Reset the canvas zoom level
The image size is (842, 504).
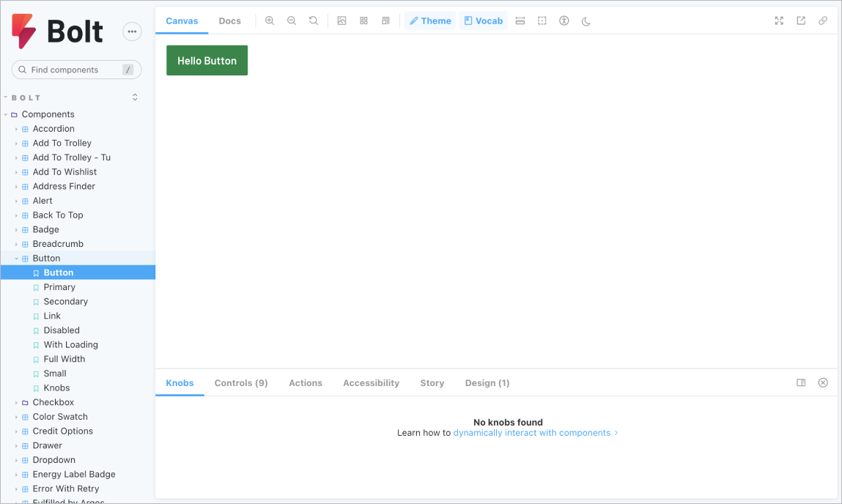tap(314, 21)
